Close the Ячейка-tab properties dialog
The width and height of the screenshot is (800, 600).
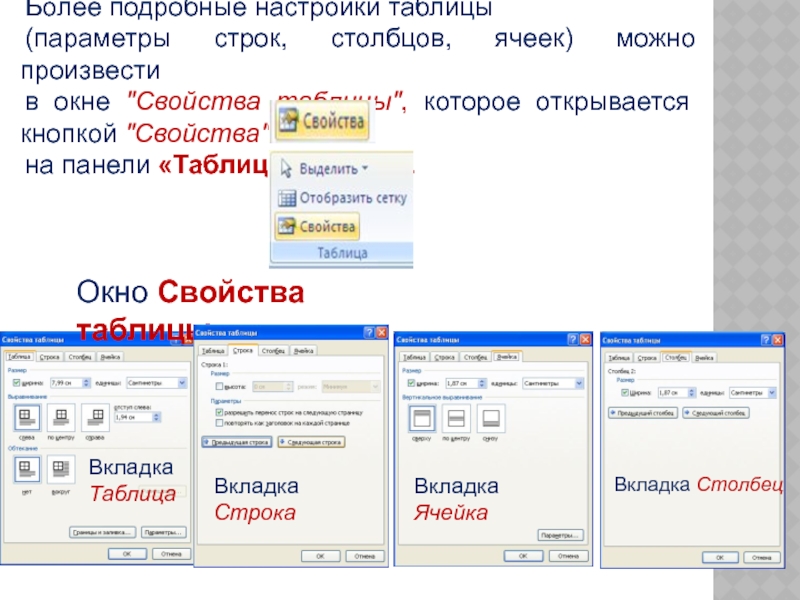(585, 339)
